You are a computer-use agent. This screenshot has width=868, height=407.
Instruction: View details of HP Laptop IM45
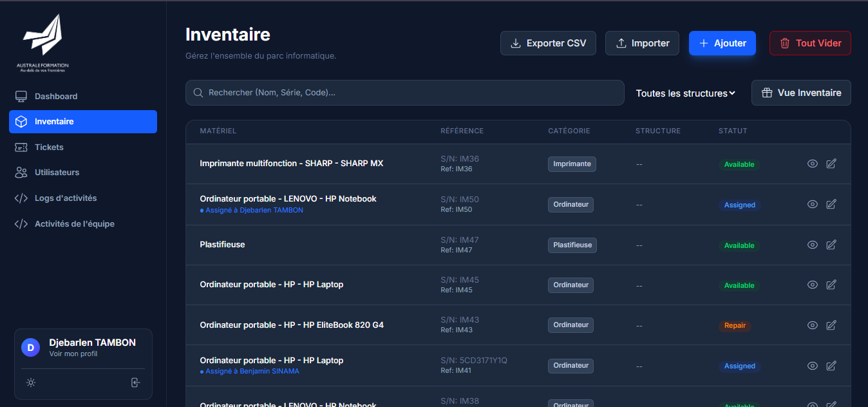click(x=813, y=285)
